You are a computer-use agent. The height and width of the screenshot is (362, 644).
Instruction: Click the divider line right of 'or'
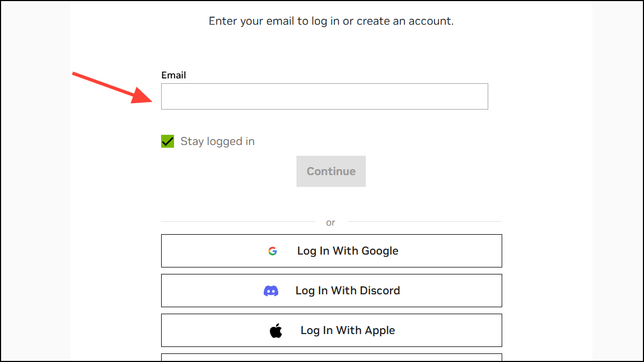point(424,221)
